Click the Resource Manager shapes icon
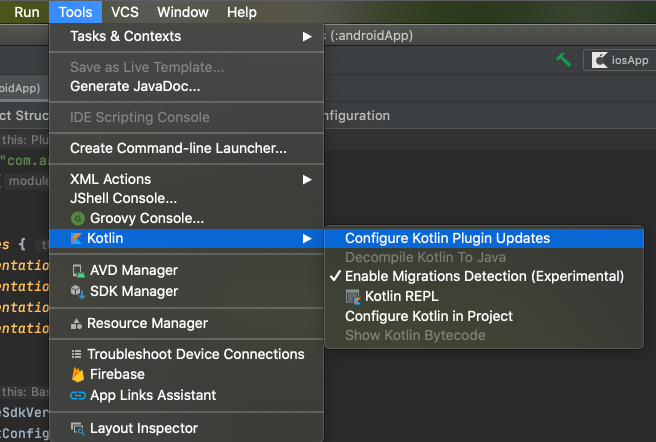This screenshot has width=656, height=442. tap(76, 324)
